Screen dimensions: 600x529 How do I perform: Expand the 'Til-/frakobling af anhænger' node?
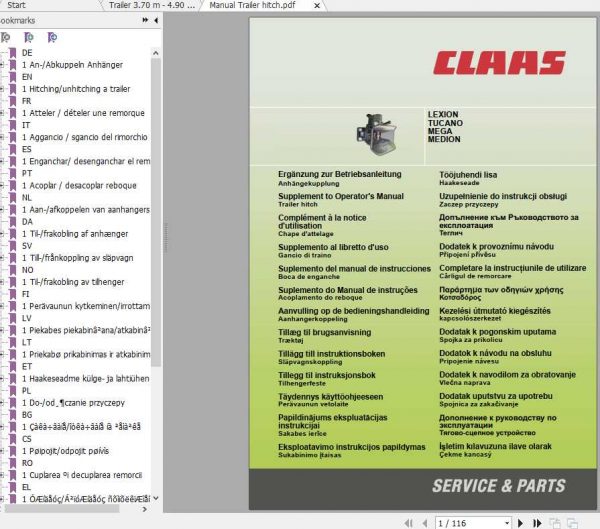pos(2,233)
